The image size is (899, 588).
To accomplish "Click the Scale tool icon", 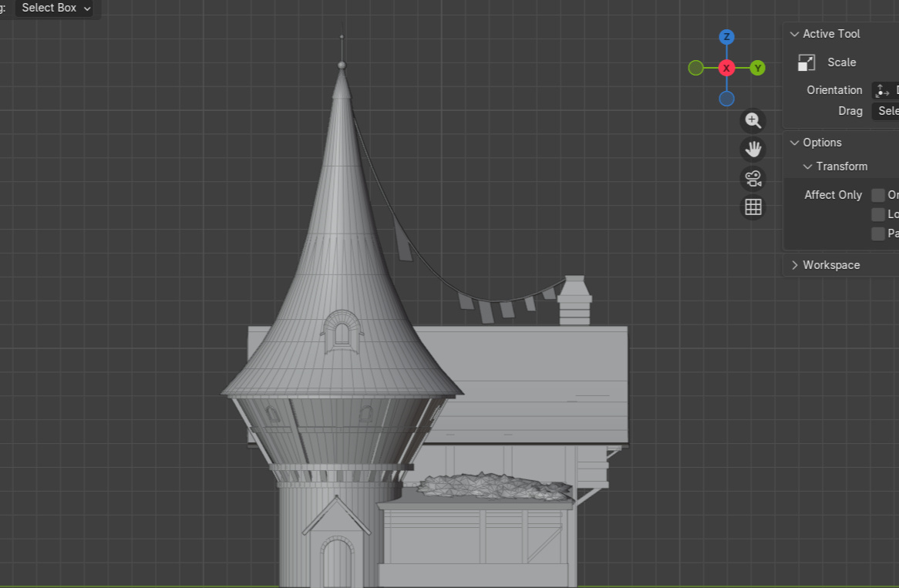I will click(806, 62).
